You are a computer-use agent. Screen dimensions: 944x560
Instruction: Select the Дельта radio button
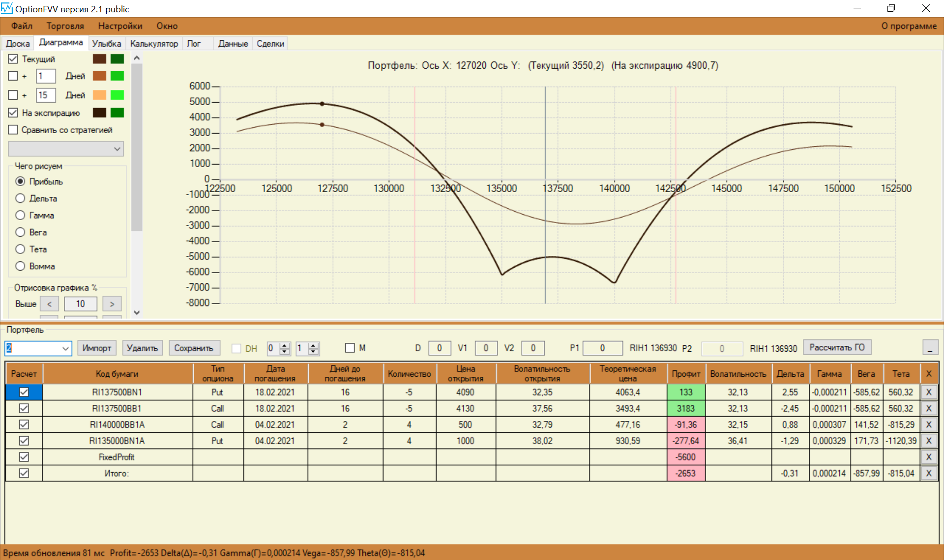(20, 198)
